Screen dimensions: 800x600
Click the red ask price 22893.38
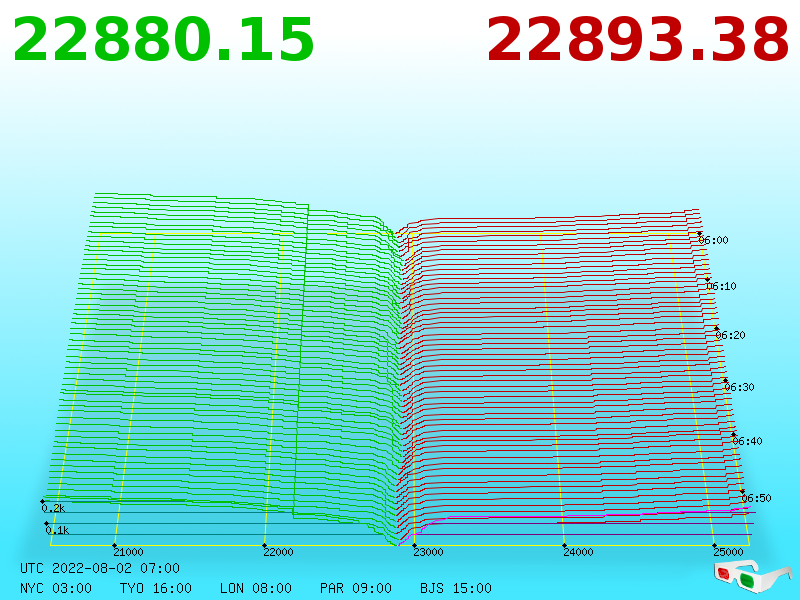(x=638, y=40)
